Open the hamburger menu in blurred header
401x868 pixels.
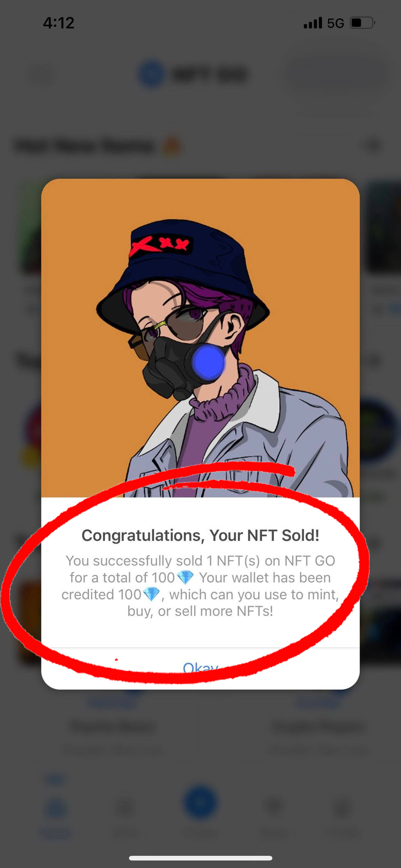[x=42, y=75]
